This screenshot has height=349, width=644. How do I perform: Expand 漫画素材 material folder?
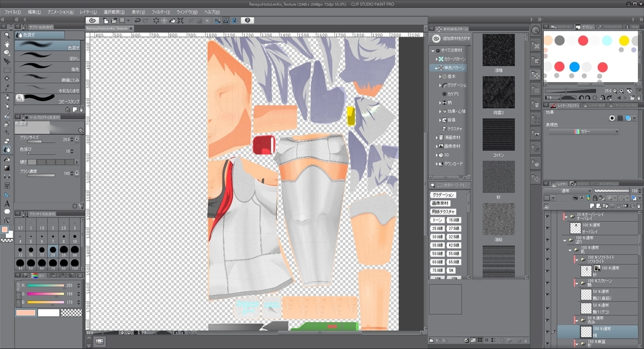[x=436, y=137]
